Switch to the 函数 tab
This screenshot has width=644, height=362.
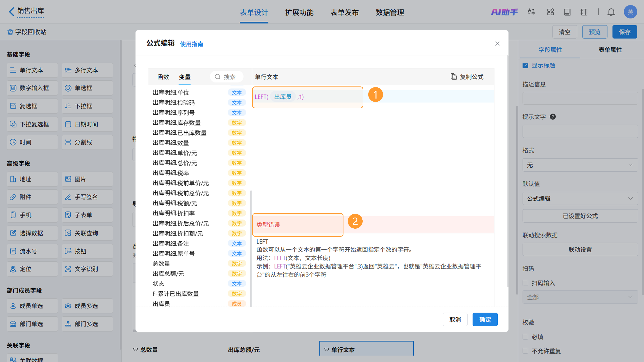click(163, 77)
